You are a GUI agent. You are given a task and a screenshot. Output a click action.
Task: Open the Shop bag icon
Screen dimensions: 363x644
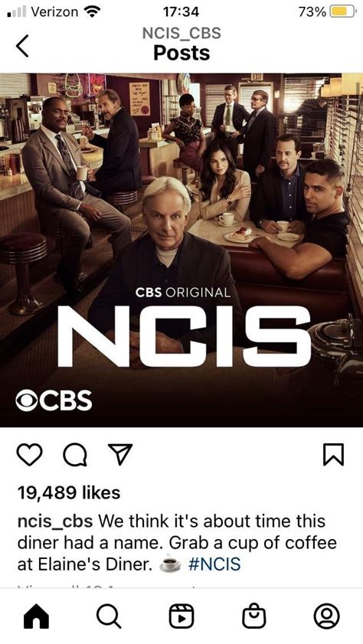(x=253, y=616)
